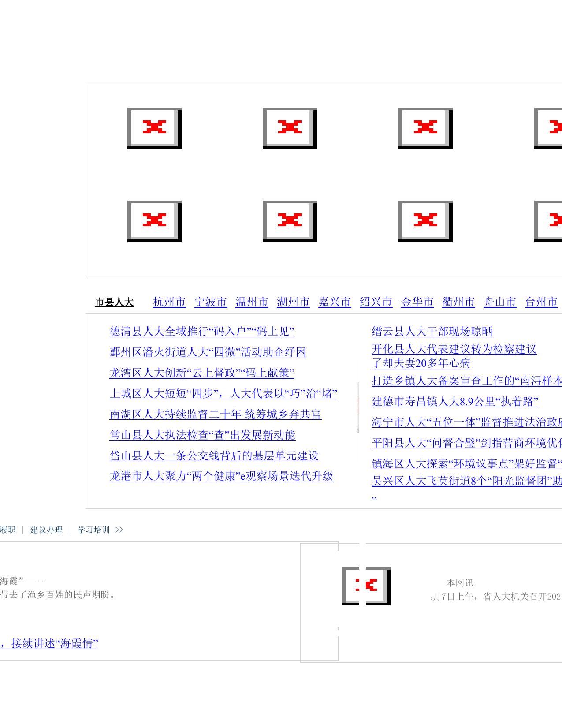Click the 省人大机关召开 news summary

tap(497, 597)
